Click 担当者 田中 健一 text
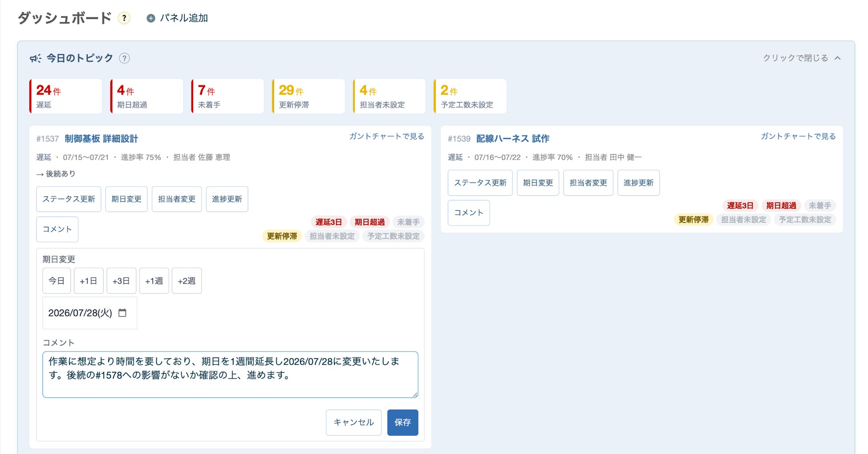Screen dimensions: 868x454 [613, 157]
